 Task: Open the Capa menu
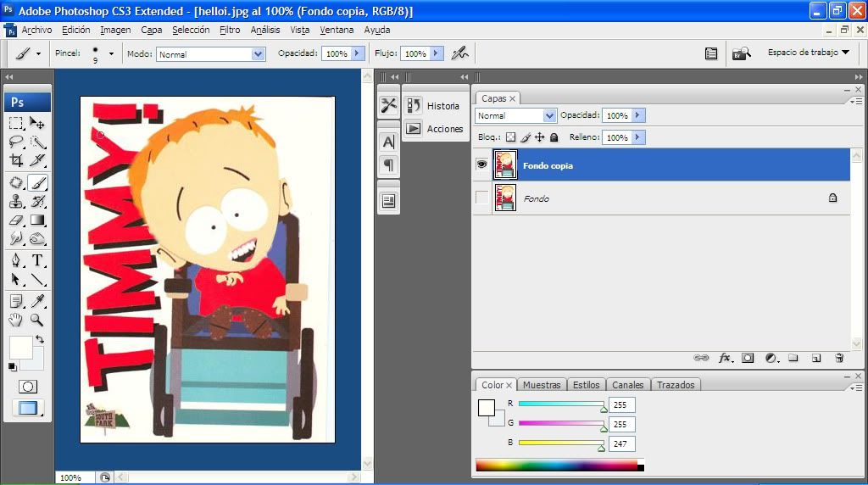[151, 30]
